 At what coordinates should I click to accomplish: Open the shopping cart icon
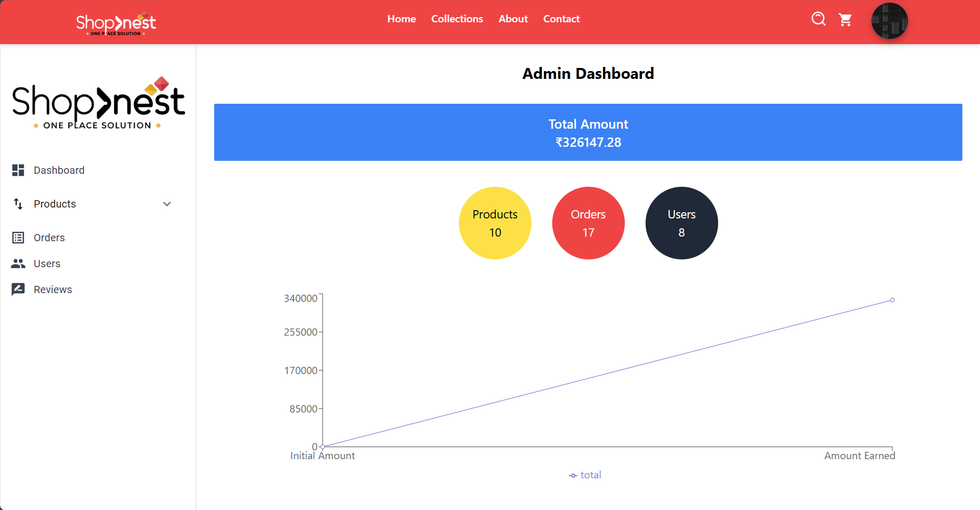(x=845, y=20)
